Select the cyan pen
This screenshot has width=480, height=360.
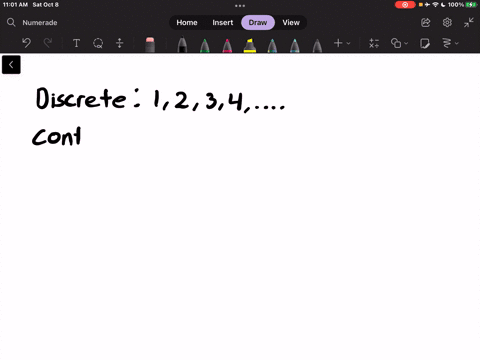[x=295, y=45]
